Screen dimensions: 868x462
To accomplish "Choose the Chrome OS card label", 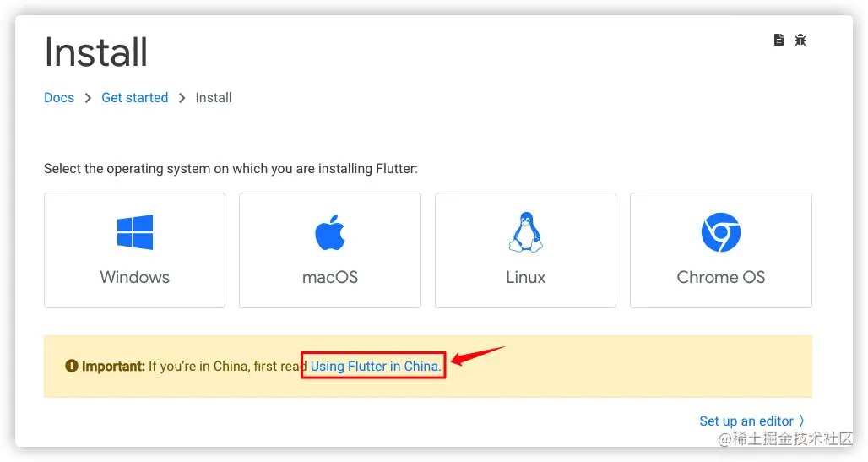I will click(721, 277).
